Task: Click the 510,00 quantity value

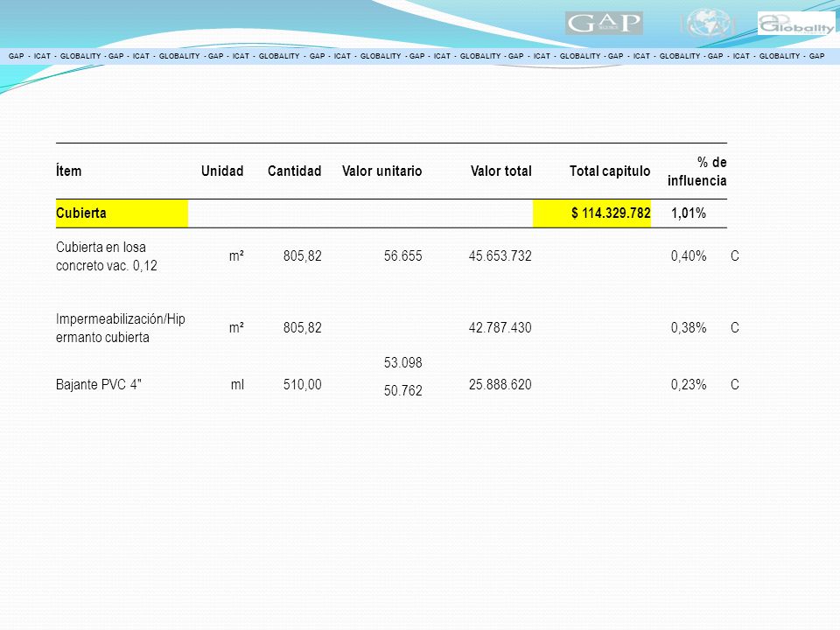Action: [302, 385]
